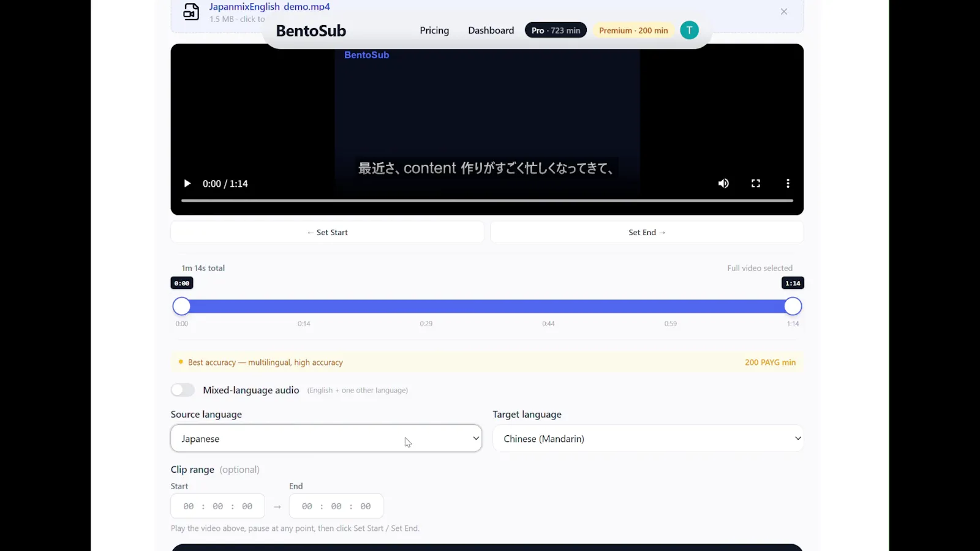Viewport: 980px width, 551px height.
Task: Click the Premium 200 min badge
Action: tap(633, 31)
